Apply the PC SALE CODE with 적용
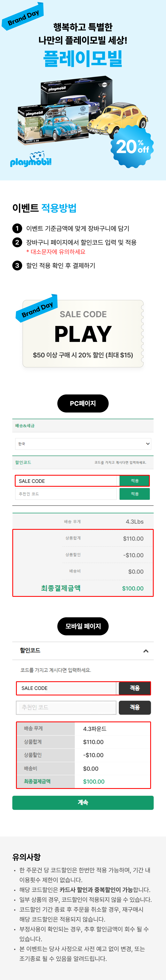The image size is (166, 980). point(134,481)
